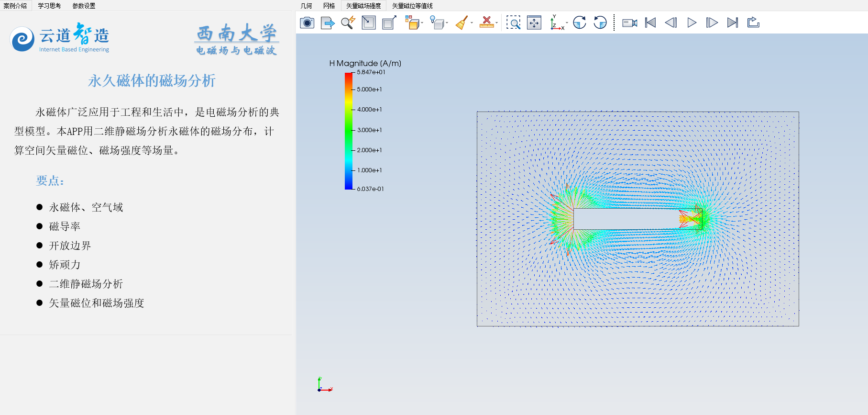The image size is (868, 415).
Task: Rotate view counterclockwise 90 degrees
Action: pyautogui.click(x=600, y=22)
